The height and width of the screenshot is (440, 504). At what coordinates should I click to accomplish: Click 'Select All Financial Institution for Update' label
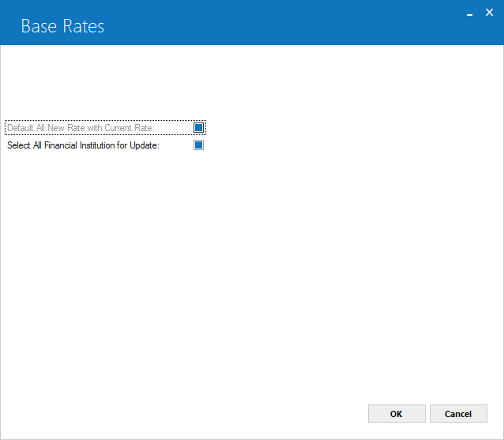(83, 145)
